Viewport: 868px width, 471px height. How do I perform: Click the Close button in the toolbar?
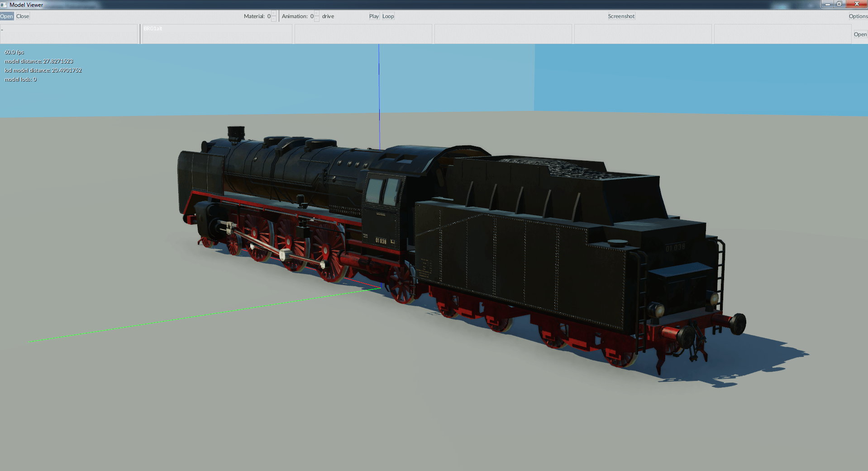23,16
